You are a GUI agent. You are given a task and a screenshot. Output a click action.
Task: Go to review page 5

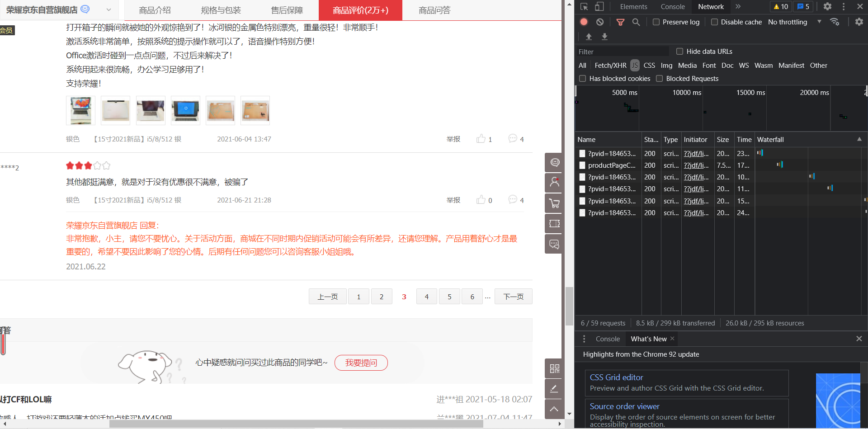coord(449,296)
